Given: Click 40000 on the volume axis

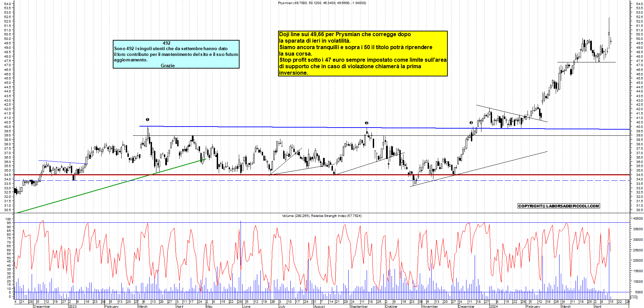Looking at the screenshot, I should click(x=638, y=218).
